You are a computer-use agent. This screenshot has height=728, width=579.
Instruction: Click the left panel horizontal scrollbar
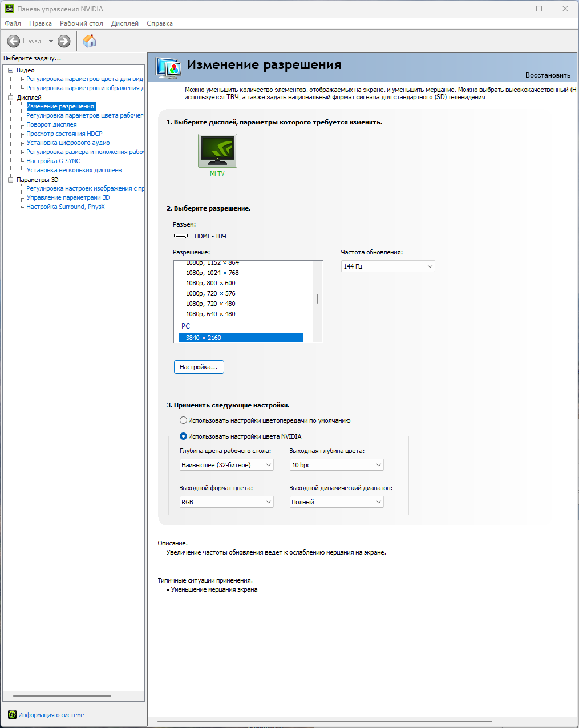pos(62,696)
